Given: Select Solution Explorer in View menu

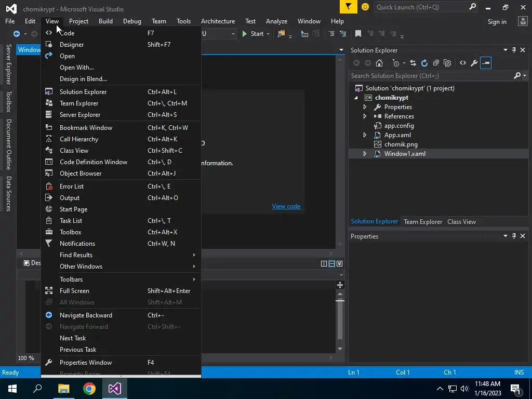Looking at the screenshot, I should [121, 92].
